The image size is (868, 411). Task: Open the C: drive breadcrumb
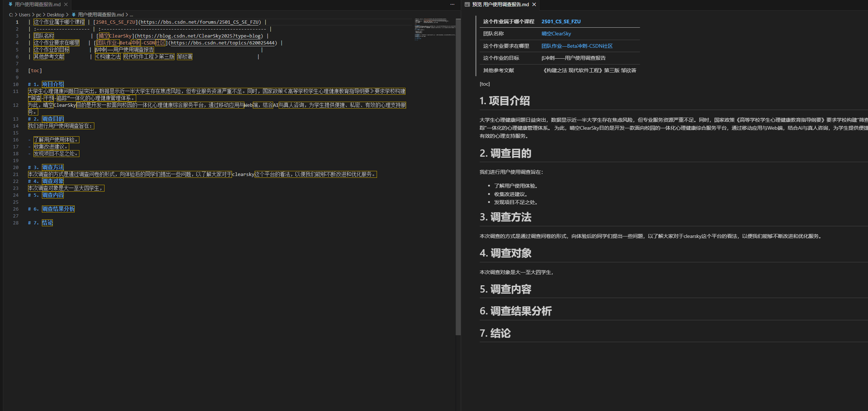[11, 15]
